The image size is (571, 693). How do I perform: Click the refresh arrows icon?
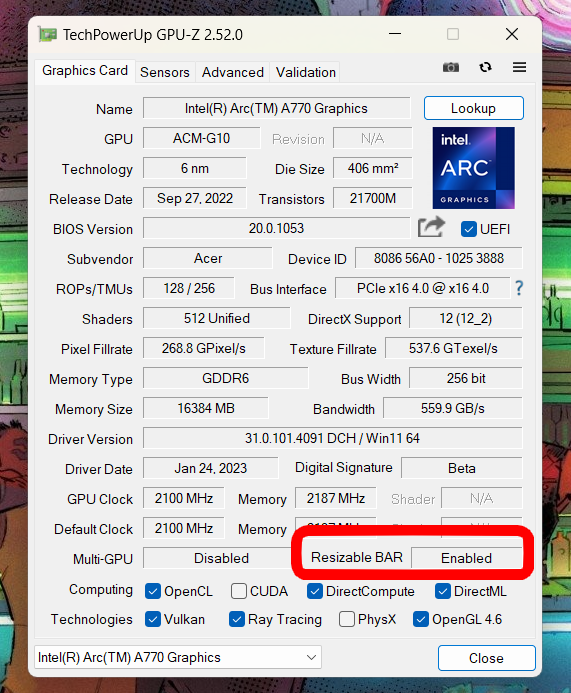(485, 67)
